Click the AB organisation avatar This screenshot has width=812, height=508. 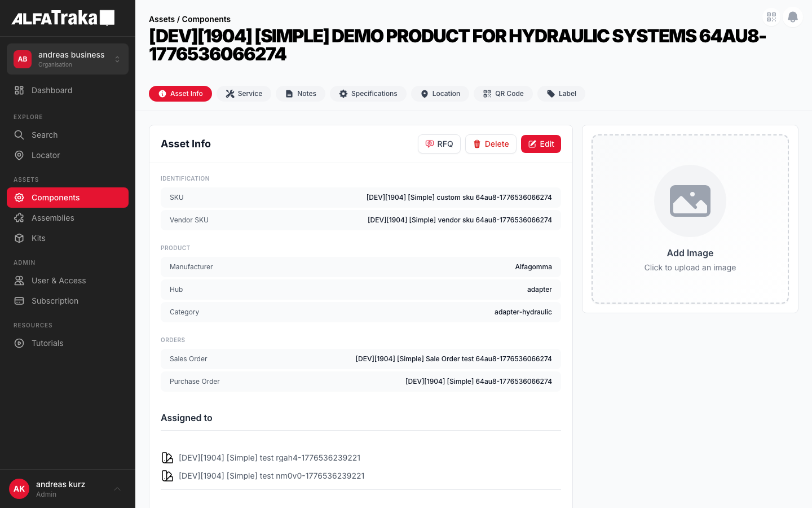click(x=23, y=59)
